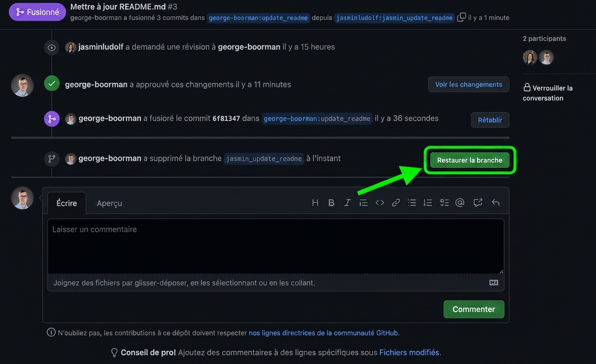Open the GitHub community guidelines link
Screen dimensions: 596x364
[x=323, y=333]
